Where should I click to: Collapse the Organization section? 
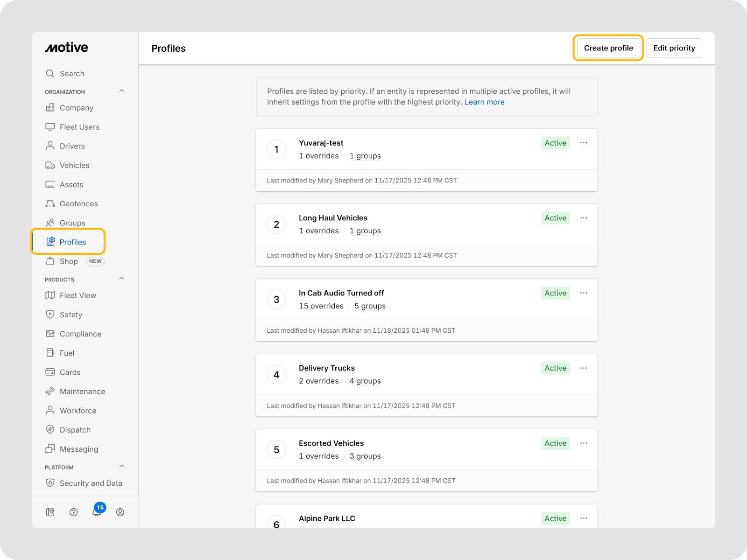point(121,91)
